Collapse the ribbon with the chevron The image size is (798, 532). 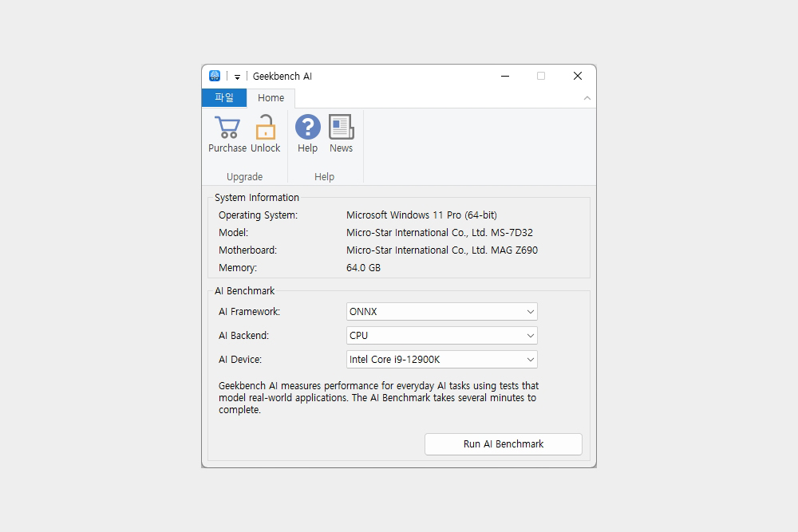(x=587, y=98)
